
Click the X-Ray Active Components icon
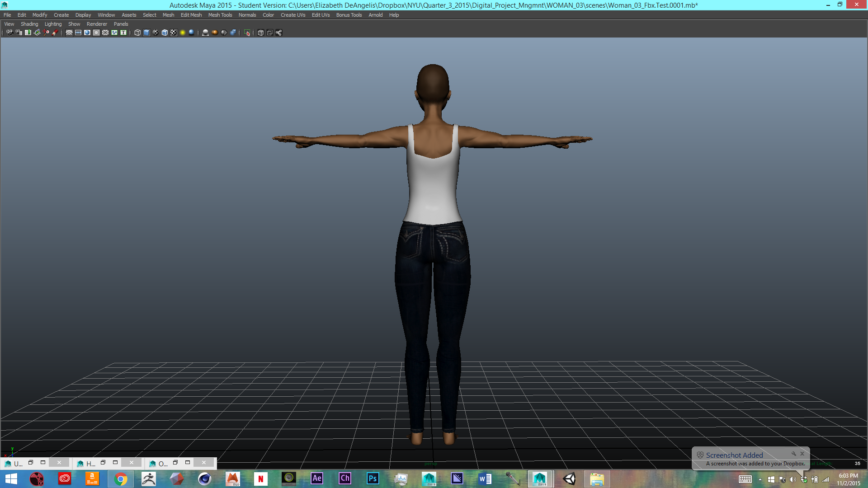point(270,33)
